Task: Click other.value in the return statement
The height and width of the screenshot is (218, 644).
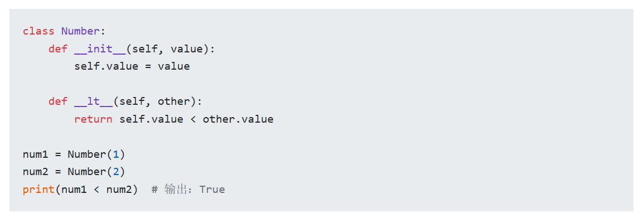Action: (x=238, y=119)
